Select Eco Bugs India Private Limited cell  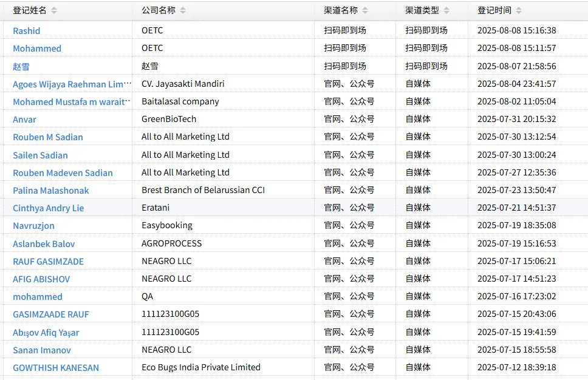point(200,367)
